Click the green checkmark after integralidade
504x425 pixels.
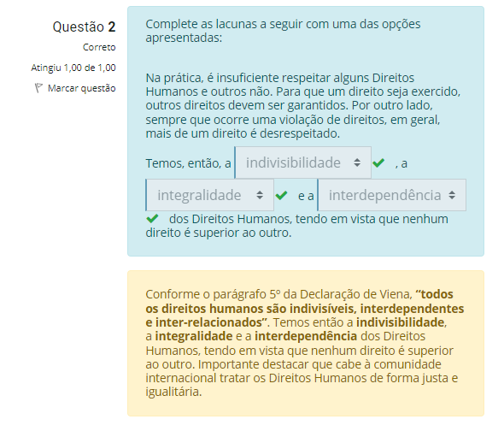click(x=281, y=195)
